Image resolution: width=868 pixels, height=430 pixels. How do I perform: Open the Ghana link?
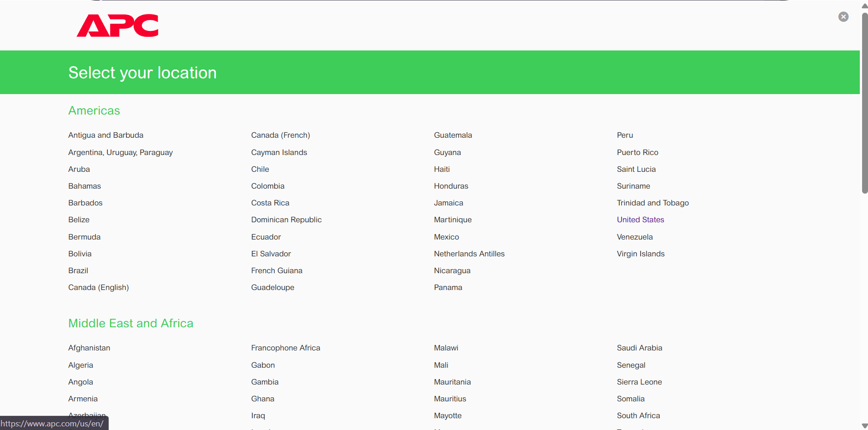pos(263,399)
